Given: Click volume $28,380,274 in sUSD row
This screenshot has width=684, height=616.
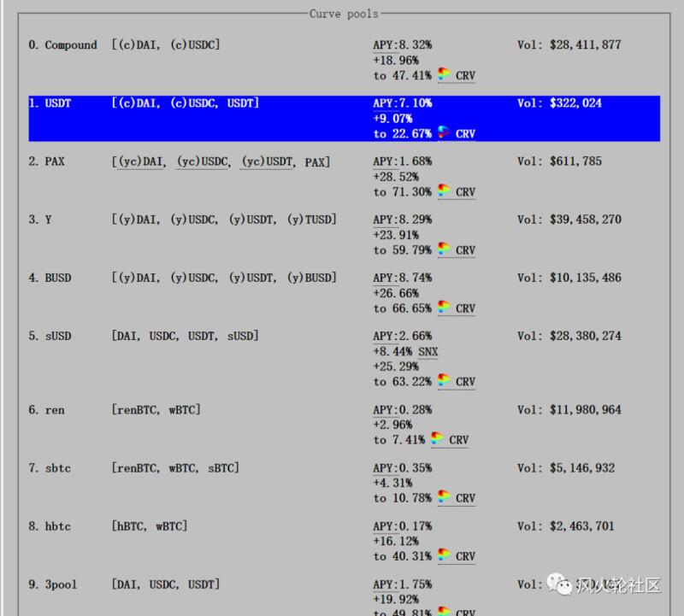Looking at the screenshot, I should pyautogui.click(x=586, y=337).
